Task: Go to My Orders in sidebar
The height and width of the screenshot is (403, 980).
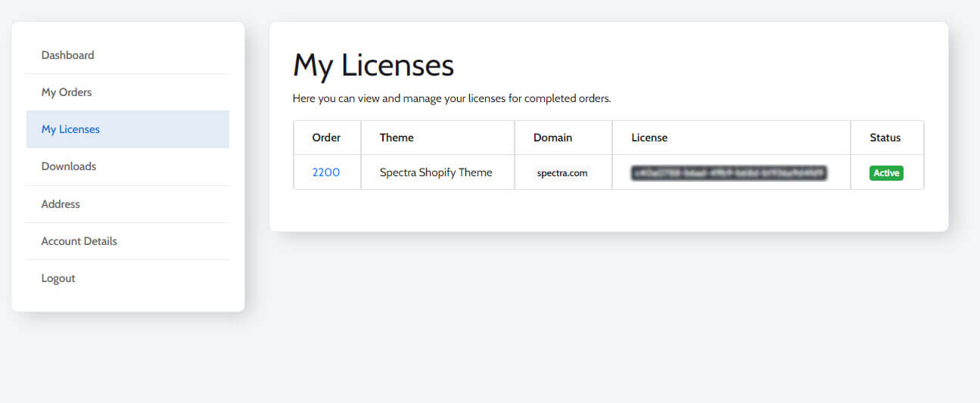Action: (67, 92)
